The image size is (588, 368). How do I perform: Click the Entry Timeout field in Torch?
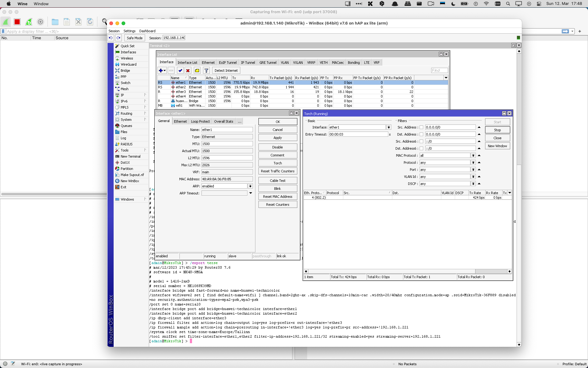358,134
